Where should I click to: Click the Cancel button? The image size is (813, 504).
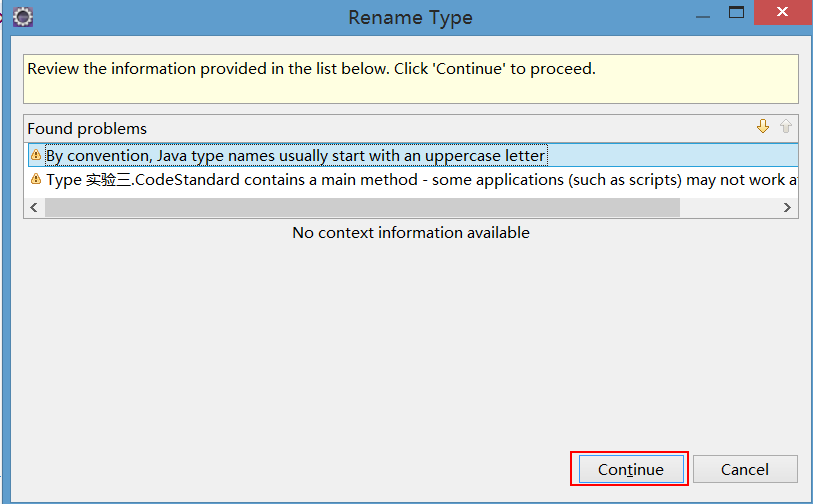(745, 469)
